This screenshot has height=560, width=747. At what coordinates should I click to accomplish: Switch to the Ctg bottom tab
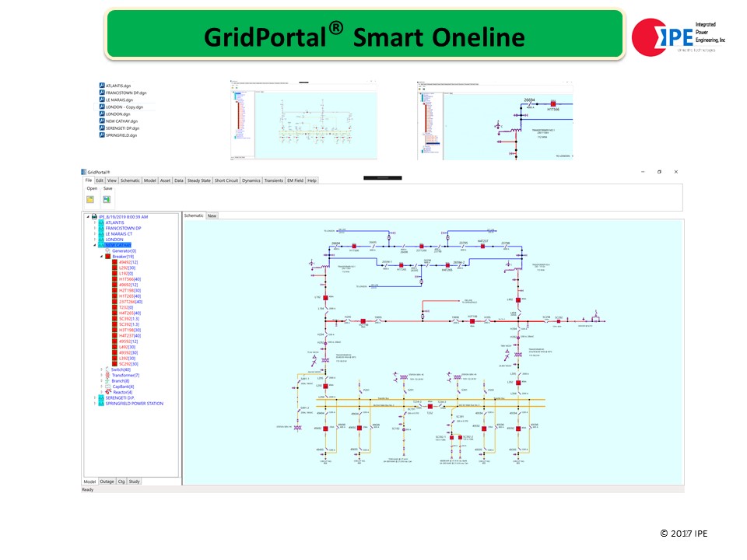click(121, 481)
